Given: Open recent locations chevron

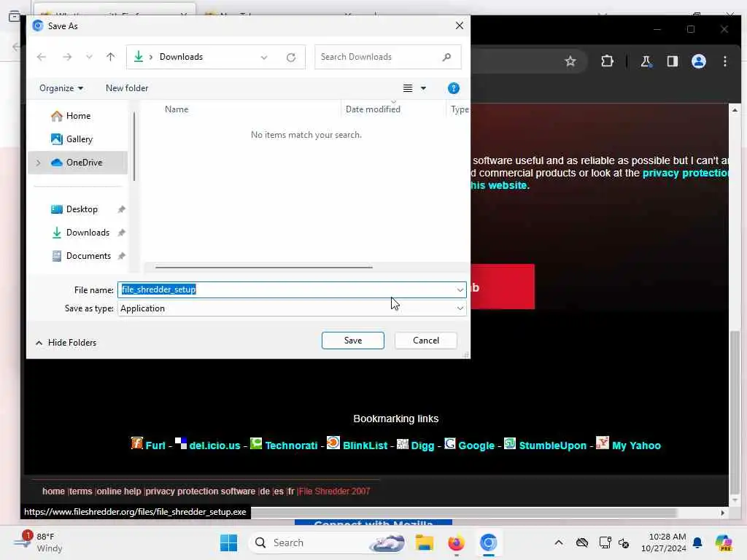Looking at the screenshot, I should [x=89, y=57].
